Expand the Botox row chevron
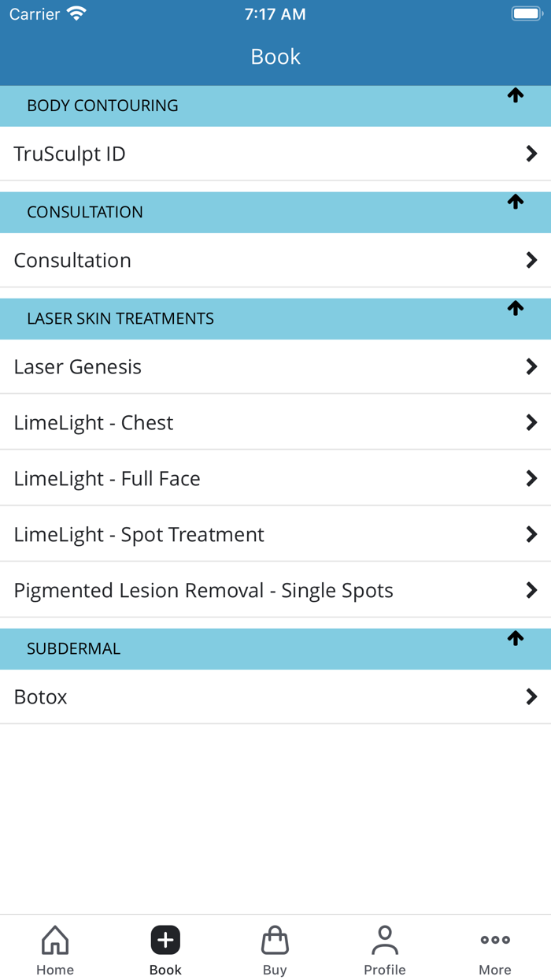This screenshot has height=980, width=551. point(532,696)
